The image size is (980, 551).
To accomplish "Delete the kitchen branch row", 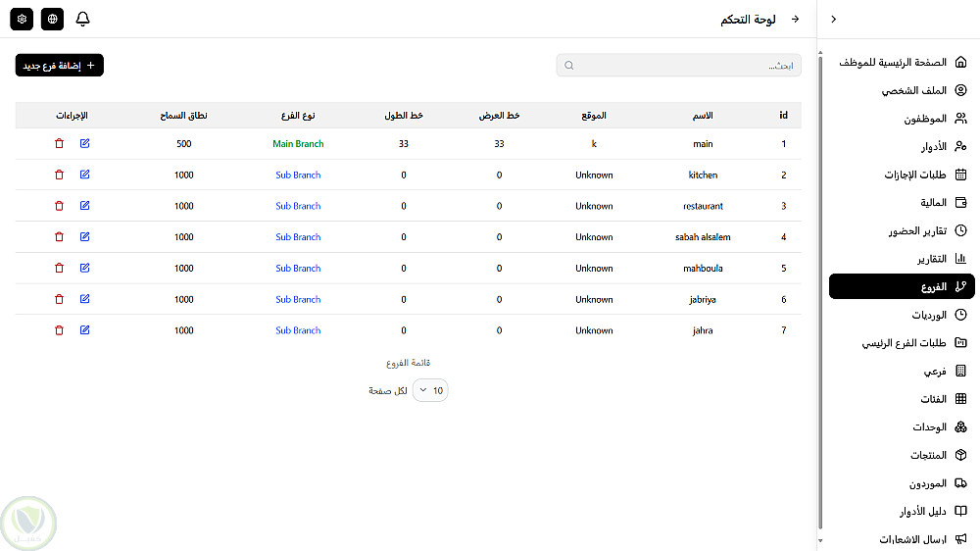I will [x=60, y=175].
